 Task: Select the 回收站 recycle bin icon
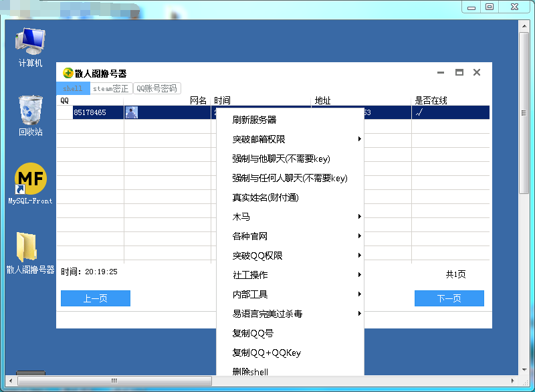click(x=30, y=116)
